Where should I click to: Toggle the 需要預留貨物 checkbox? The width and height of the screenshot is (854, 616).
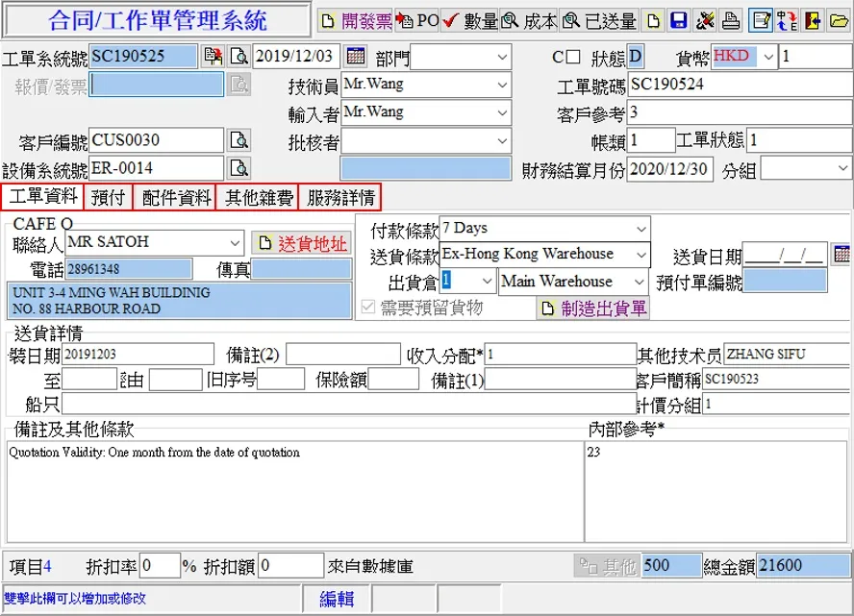pos(366,308)
